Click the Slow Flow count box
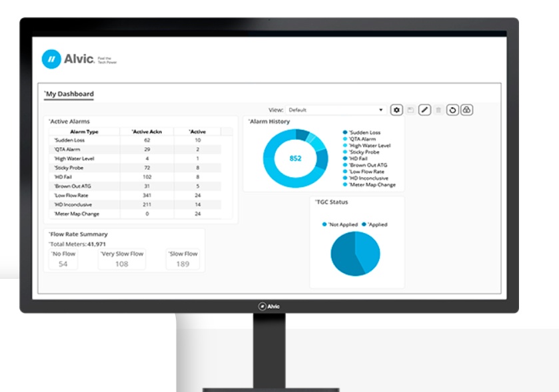 point(183,260)
